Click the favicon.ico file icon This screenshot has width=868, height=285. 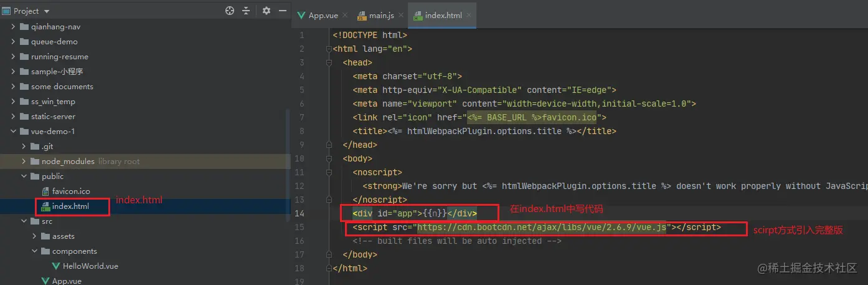tap(45, 191)
